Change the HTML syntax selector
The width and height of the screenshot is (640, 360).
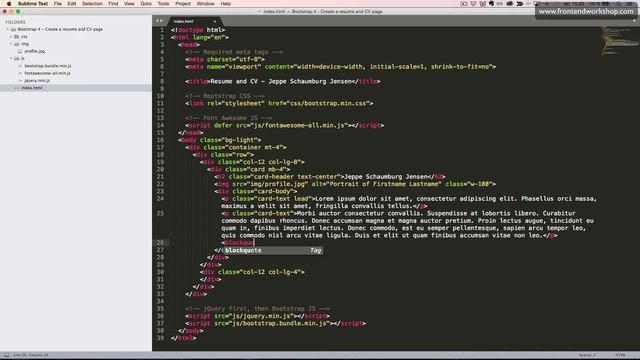pos(620,355)
